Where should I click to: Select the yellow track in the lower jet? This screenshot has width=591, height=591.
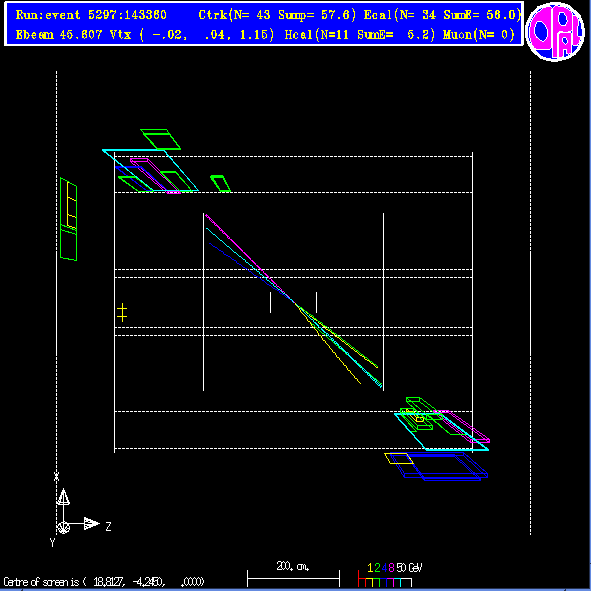pos(329,344)
